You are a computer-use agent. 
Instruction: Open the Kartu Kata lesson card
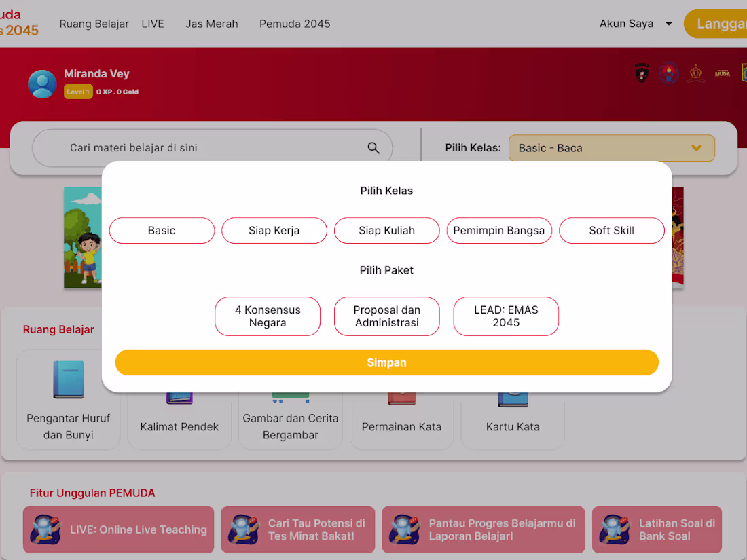coord(513,422)
